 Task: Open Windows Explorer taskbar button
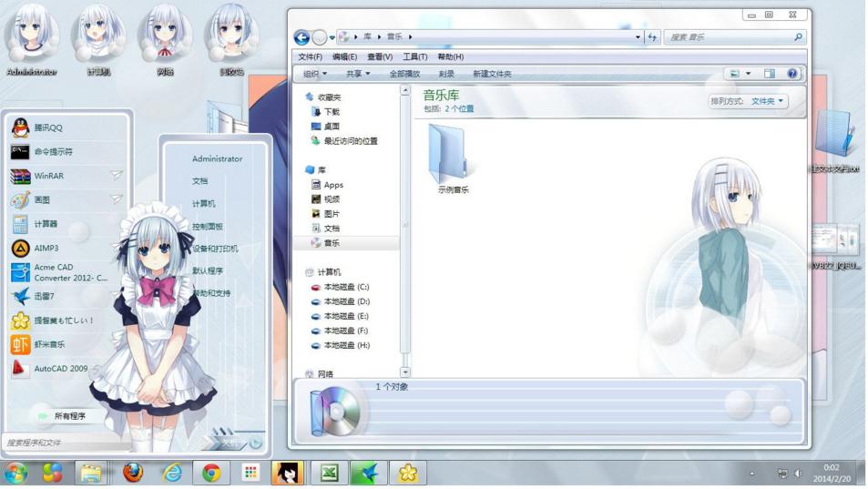pyautogui.click(x=91, y=473)
